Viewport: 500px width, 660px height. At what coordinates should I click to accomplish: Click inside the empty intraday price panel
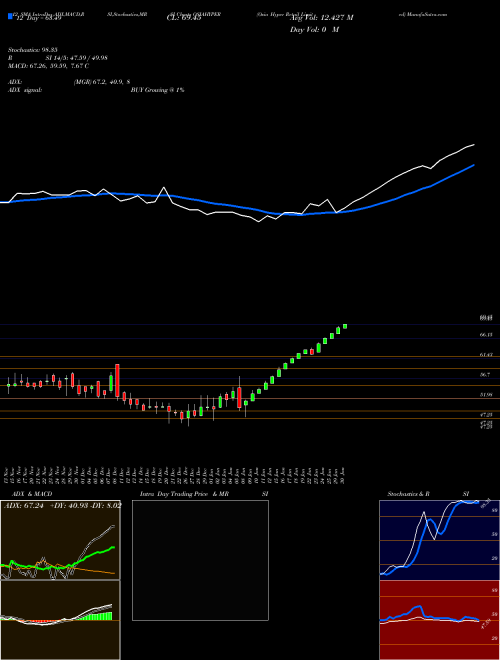200,560
